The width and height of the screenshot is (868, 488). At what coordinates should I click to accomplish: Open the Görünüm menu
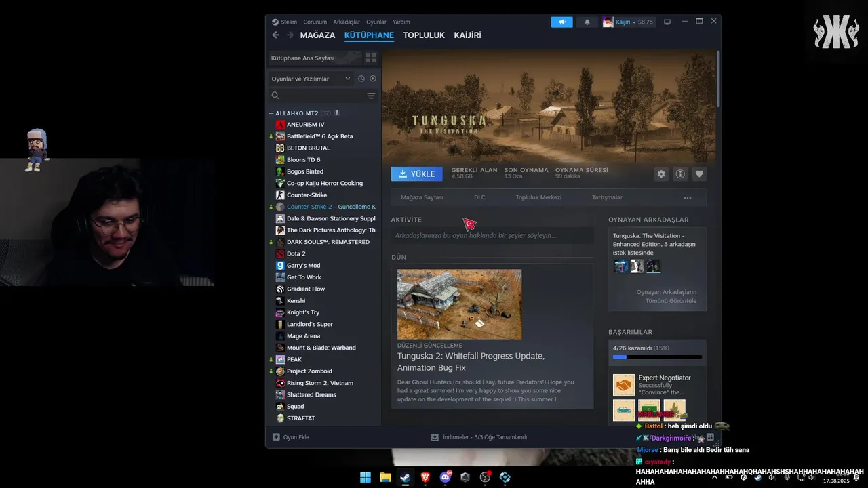[x=315, y=22]
